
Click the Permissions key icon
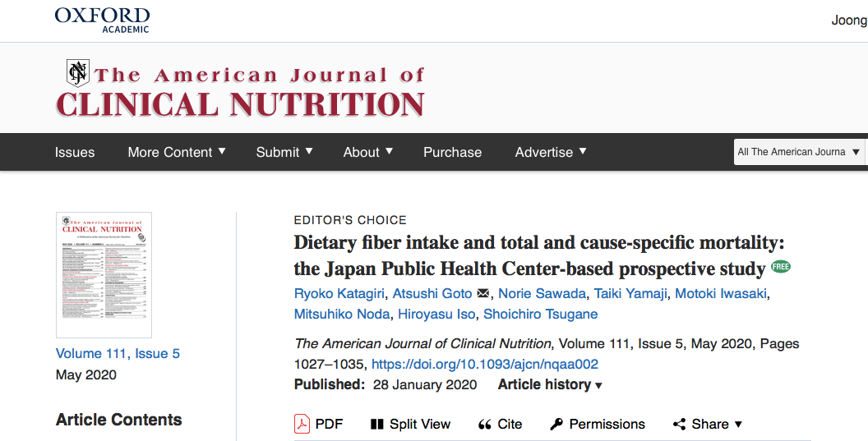(x=556, y=424)
